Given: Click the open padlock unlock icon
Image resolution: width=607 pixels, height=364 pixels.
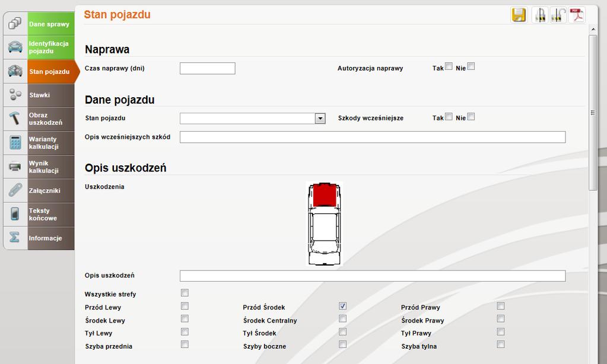Looking at the screenshot, I should point(558,15).
